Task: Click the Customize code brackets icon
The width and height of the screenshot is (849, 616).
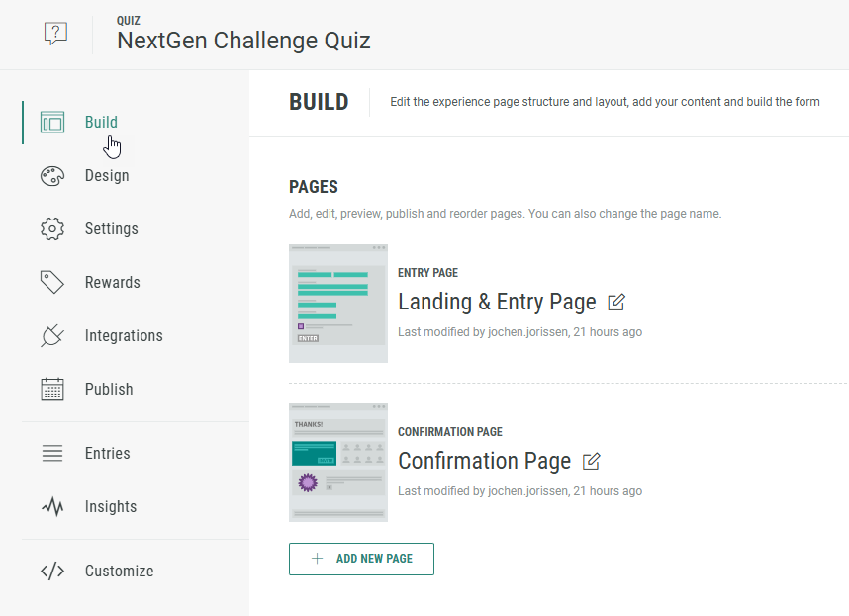Action: [52, 572]
